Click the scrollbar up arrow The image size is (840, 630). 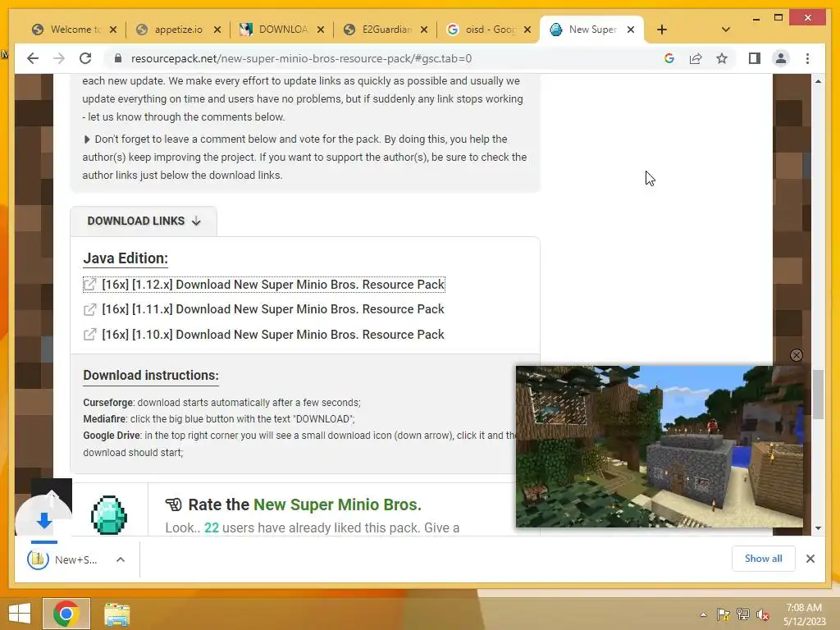(818, 81)
